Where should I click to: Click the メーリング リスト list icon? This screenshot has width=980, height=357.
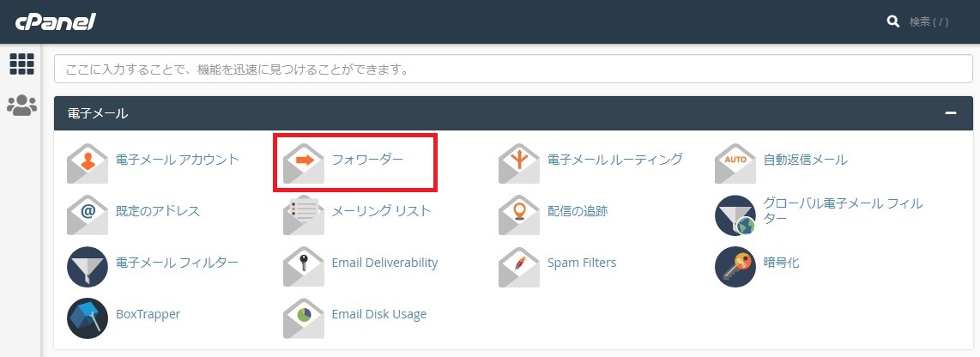coord(304,215)
